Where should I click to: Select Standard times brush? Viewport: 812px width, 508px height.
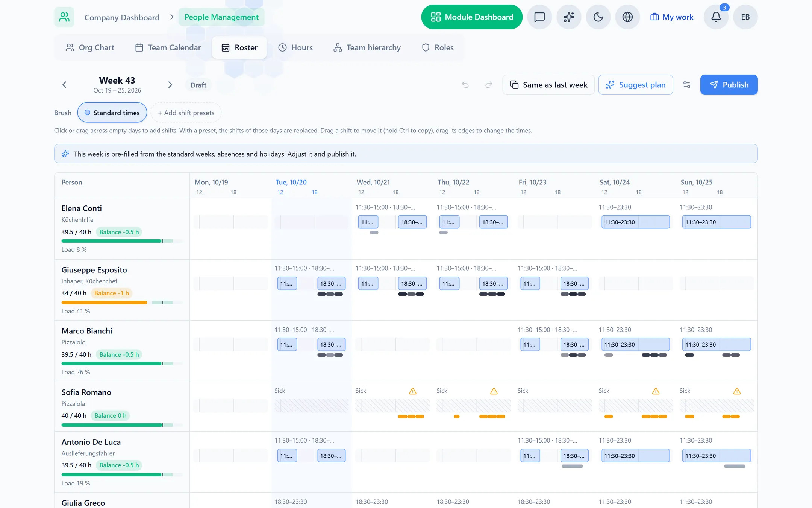(x=112, y=113)
